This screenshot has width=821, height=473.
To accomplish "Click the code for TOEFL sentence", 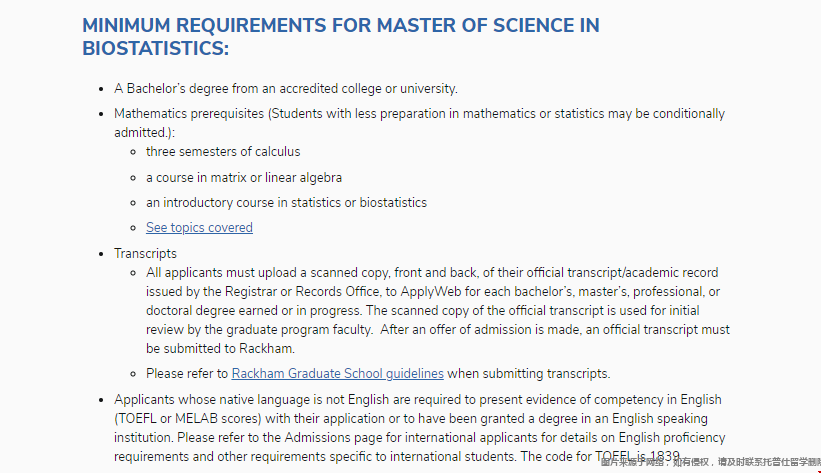I will (x=601, y=457).
